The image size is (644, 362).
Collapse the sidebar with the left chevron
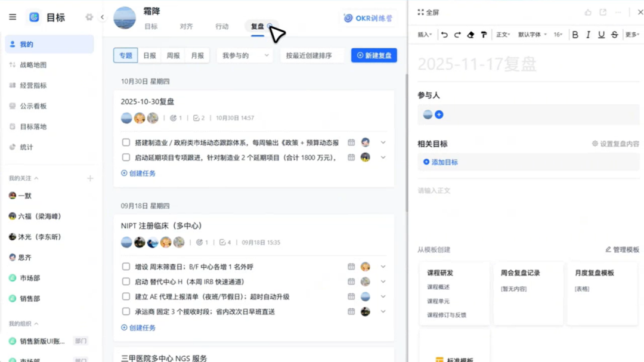103,17
